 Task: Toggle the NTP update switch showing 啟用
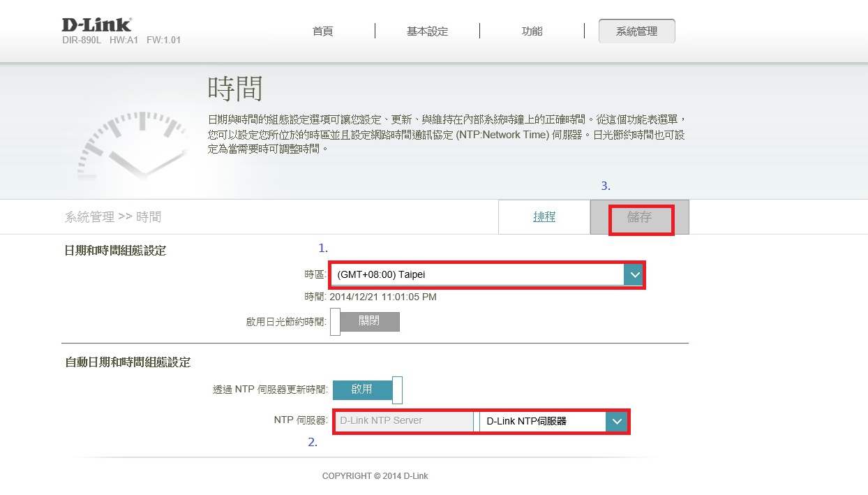click(x=367, y=390)
